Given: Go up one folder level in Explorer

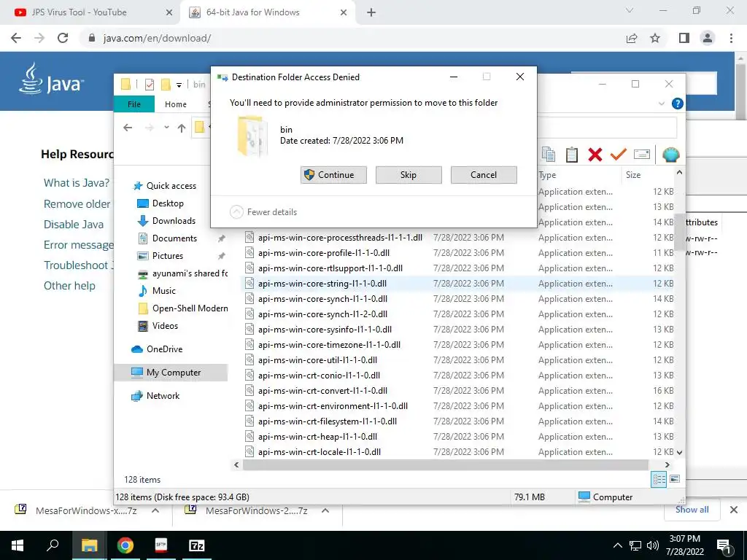Looking at the screenshot, I should coord(182,128).
